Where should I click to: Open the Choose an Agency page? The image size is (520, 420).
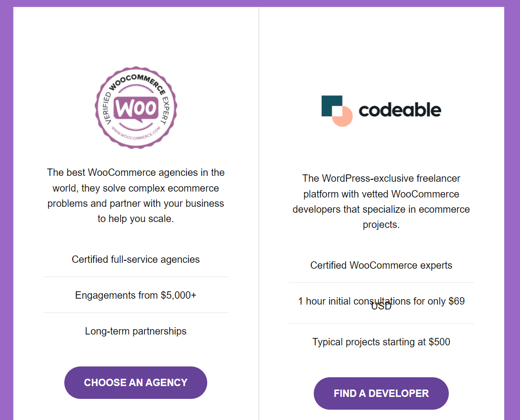point(136,382)
